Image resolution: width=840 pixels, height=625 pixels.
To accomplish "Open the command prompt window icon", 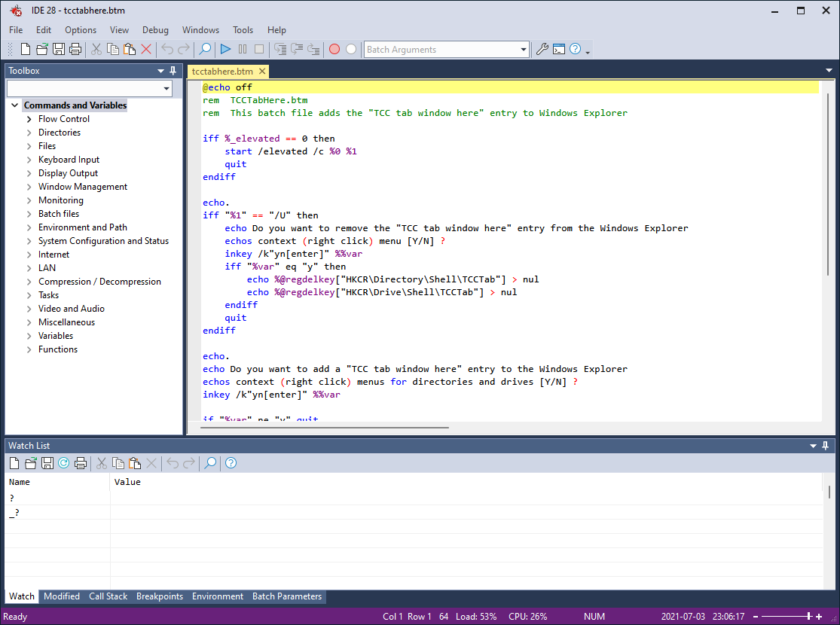I will tap(559, 49).
